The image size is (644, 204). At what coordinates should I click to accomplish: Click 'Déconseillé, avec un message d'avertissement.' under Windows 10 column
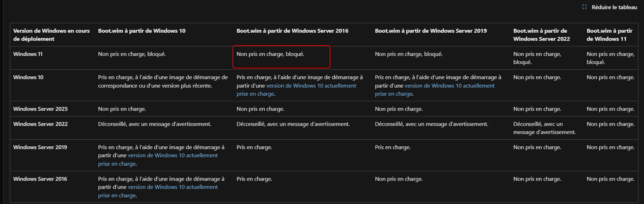pyautogui.click(x=155, y=124)
